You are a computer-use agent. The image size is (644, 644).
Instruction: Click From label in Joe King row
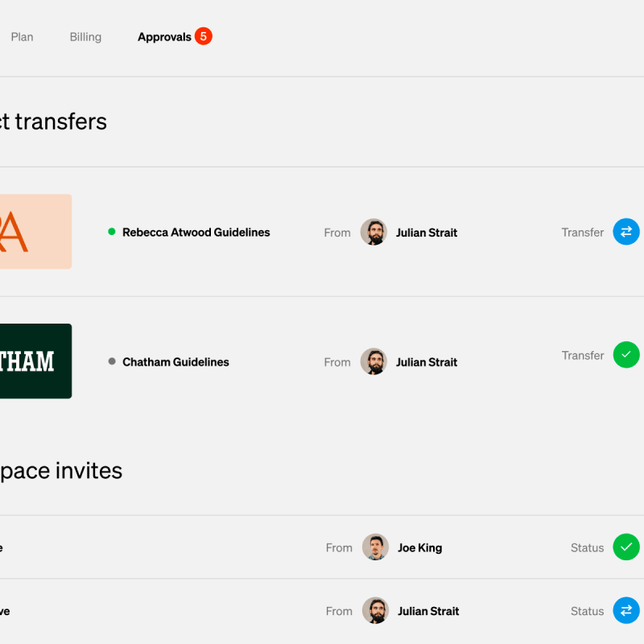pos(339,548)
